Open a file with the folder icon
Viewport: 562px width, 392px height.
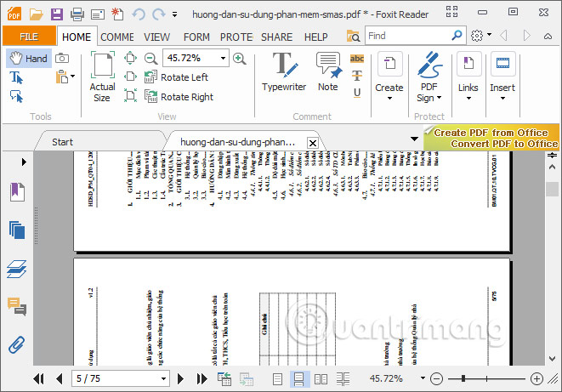tap(36, 14)
